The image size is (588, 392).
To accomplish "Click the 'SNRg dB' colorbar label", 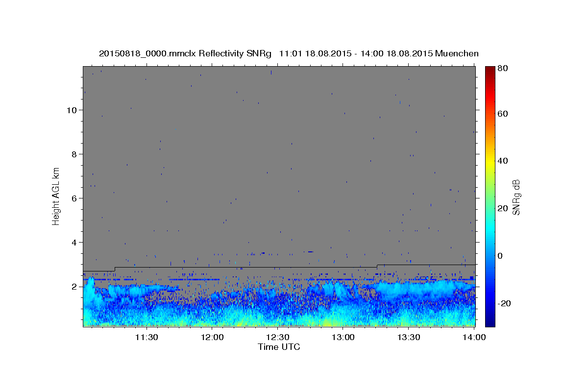I will [515, 196].
